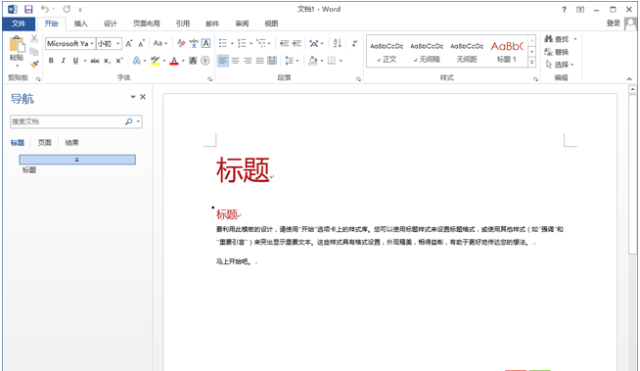Click the Paste clipboard icon
Image resolution: width=640 pixels, height=371 pixels.
pos(17,45)
